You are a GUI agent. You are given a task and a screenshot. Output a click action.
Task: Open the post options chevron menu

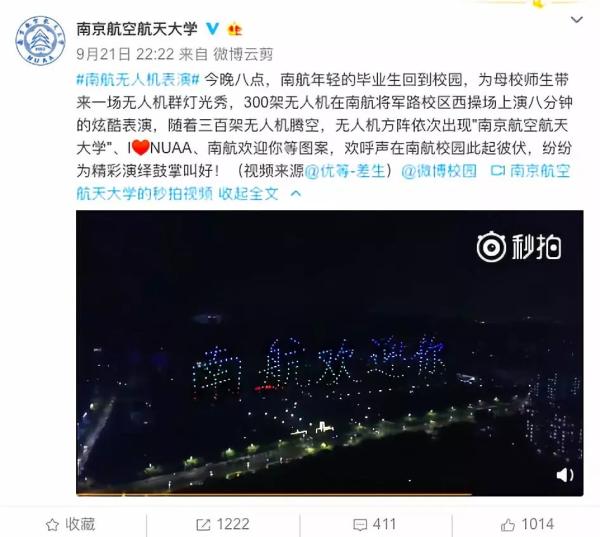577,20
